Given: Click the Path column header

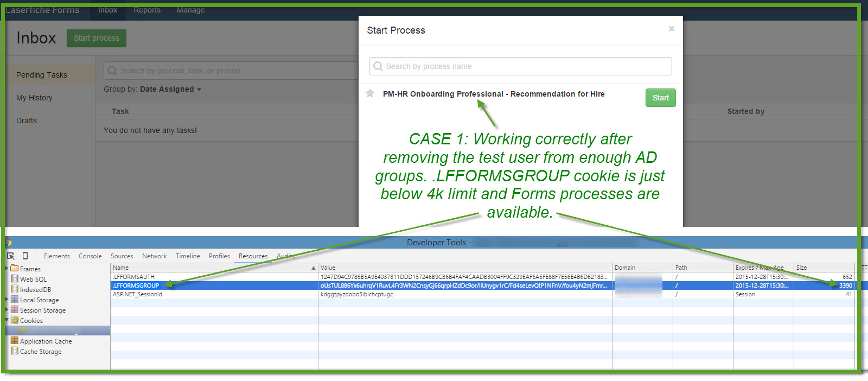Looking at the screenshot, I should (703, 268).
